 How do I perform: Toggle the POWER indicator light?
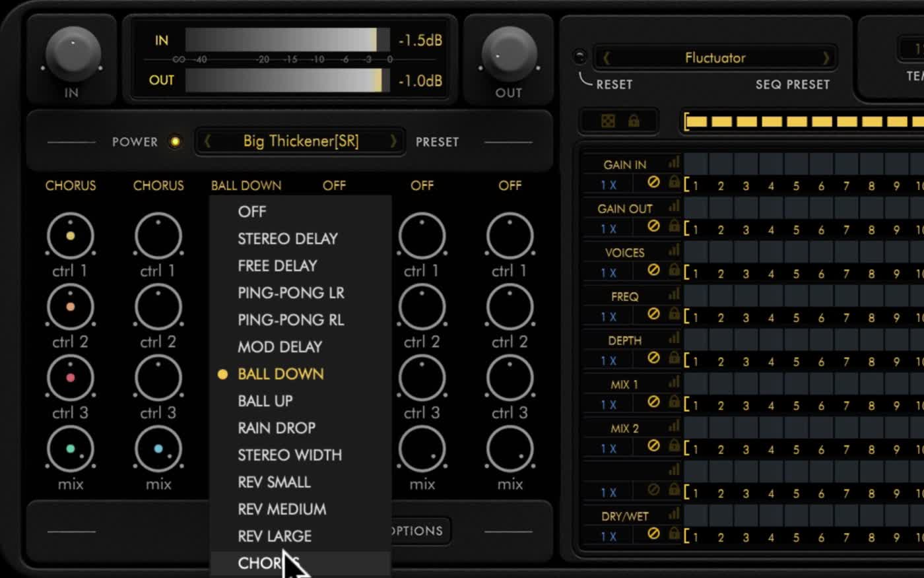click(175, 142)
